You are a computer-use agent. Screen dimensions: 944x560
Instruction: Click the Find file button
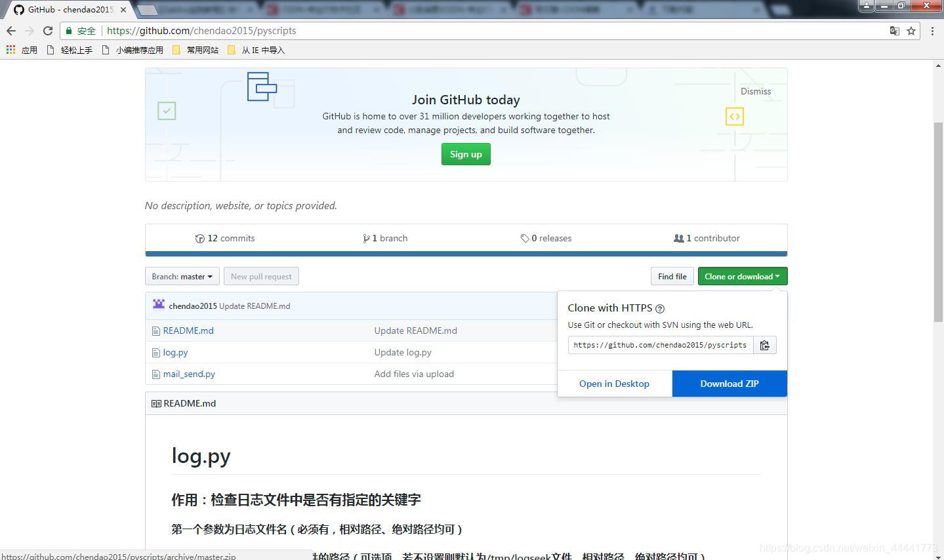[672, 277]
